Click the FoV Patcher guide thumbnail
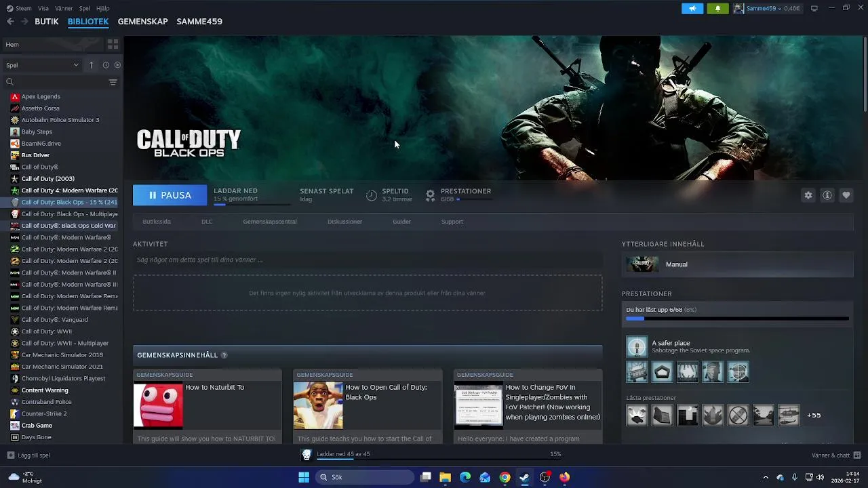 [x=479, y=405]
